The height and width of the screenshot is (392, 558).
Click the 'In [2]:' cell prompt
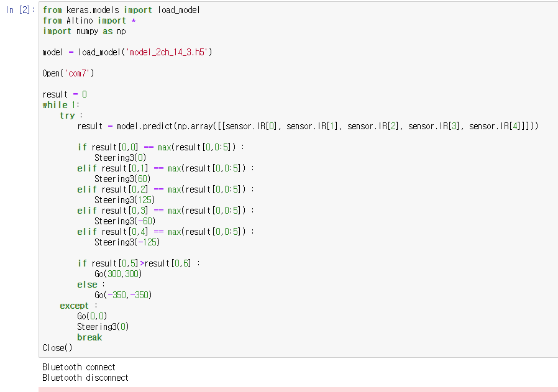20,10
